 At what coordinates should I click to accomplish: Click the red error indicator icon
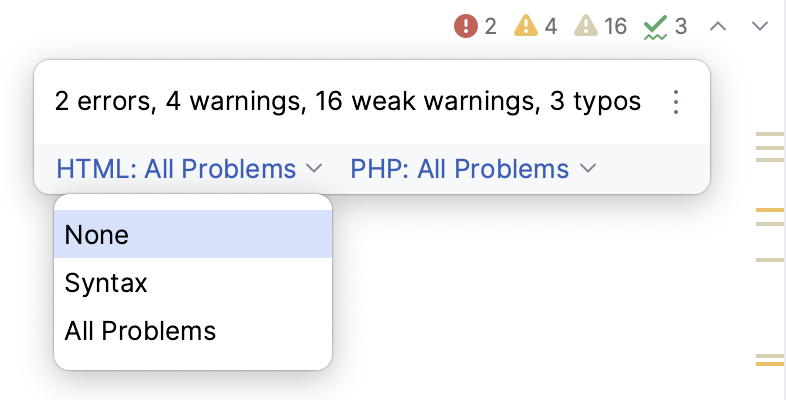pos(466,26)
